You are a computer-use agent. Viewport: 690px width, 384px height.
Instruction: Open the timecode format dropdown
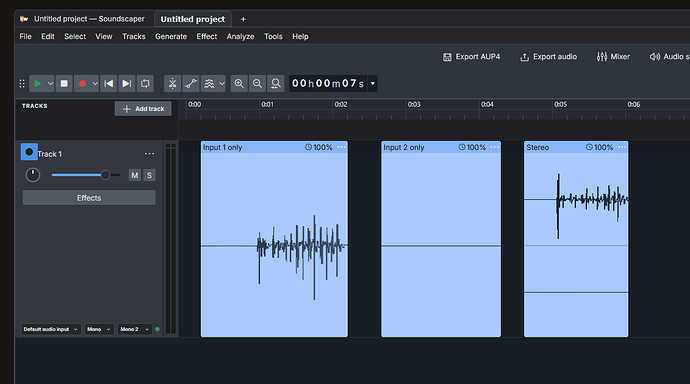[x=373, y=84]
